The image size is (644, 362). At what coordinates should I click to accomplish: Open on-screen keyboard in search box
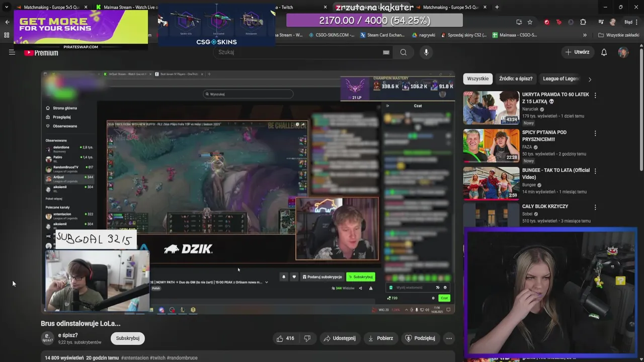coord(386,52)
